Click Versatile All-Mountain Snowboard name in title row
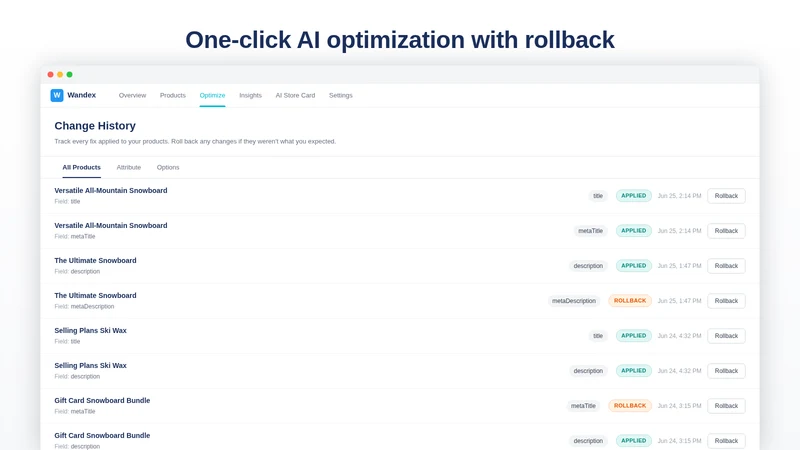Image resolution: width=800 pixels, height=450 pixels. [x=111, y=190]
